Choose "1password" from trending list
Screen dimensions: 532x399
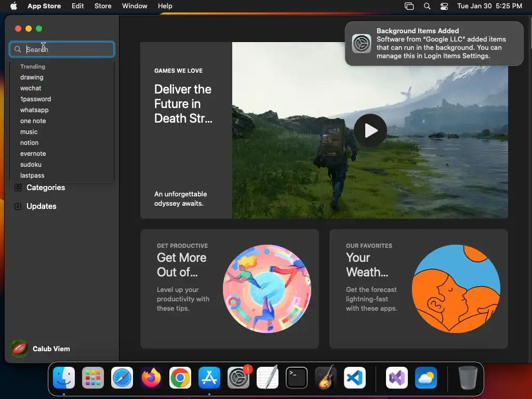[x=35, y=99]
